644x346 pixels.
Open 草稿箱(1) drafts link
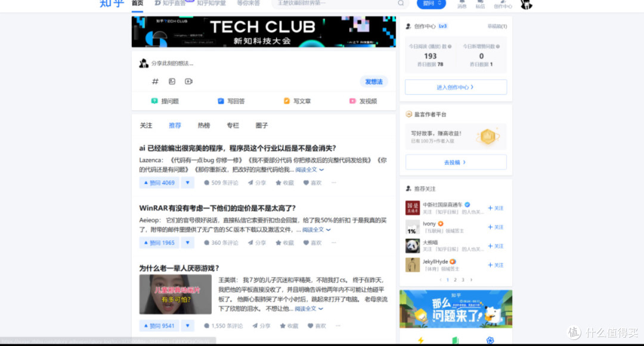tap(497, 26)
